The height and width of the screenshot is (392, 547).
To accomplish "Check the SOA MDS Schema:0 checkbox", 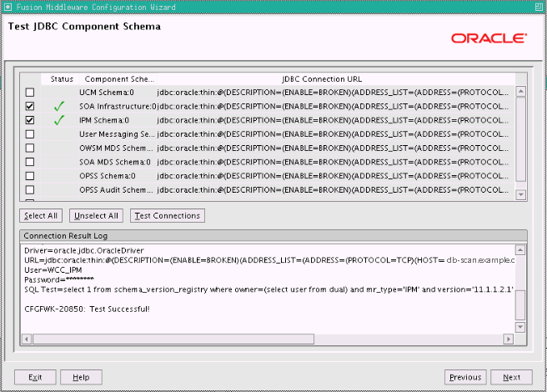I will [x=30, y=162].
